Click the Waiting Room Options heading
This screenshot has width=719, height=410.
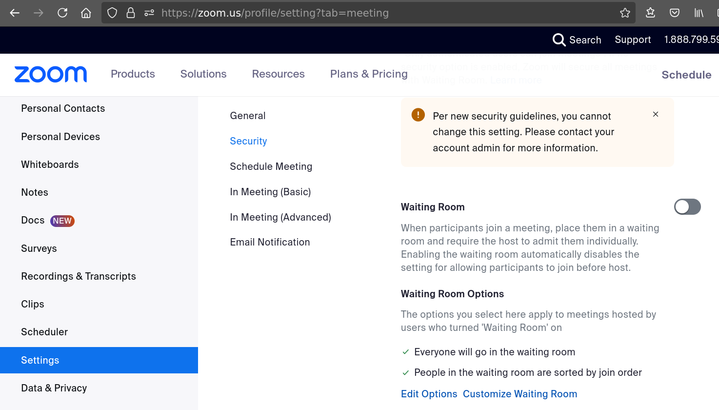452,294
